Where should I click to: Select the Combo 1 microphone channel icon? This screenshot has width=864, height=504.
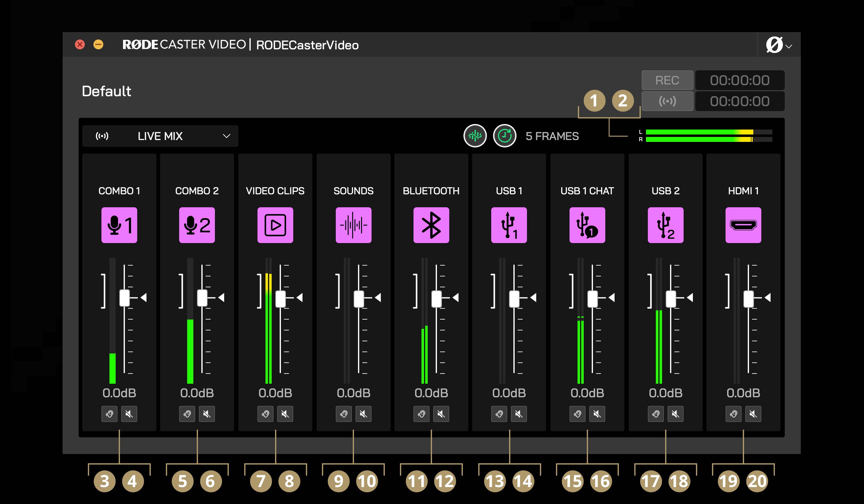point(119,225)
